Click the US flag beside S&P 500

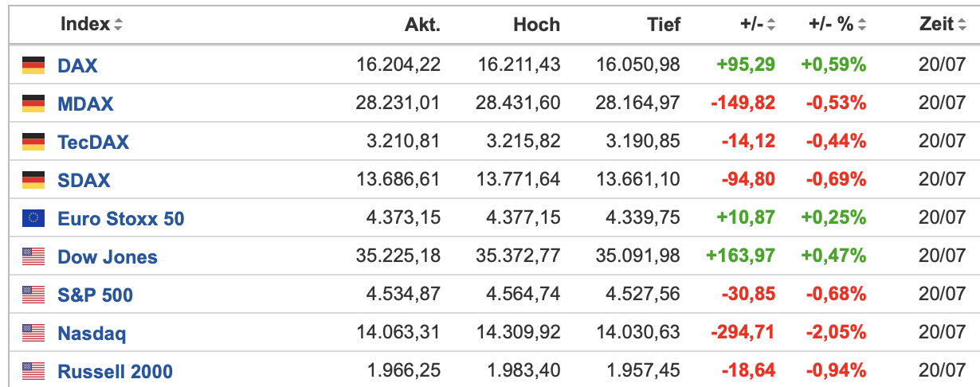(x=33, y=295)
